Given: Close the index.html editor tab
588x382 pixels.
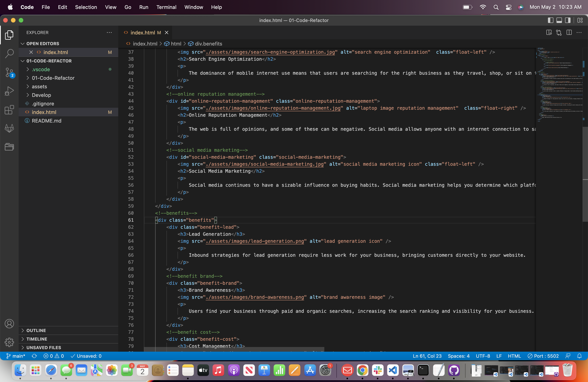Looking at the screenshot, I should 166,33.
